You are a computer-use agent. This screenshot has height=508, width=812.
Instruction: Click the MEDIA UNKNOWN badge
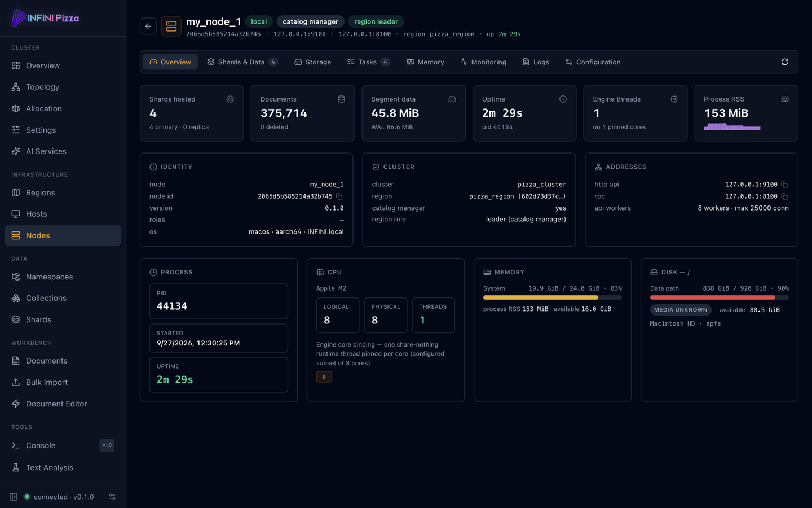pos(681,310)
